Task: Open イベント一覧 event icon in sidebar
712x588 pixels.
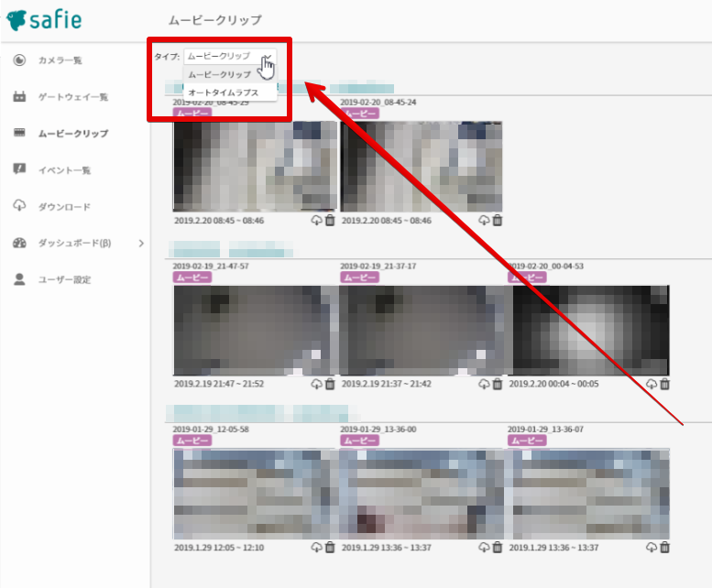Action: (x=19, y=169)
